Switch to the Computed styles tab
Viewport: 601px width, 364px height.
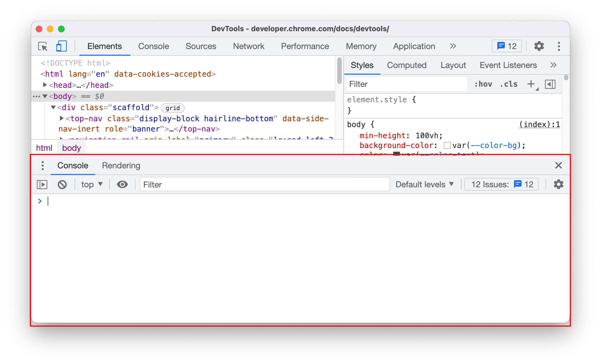406,65
